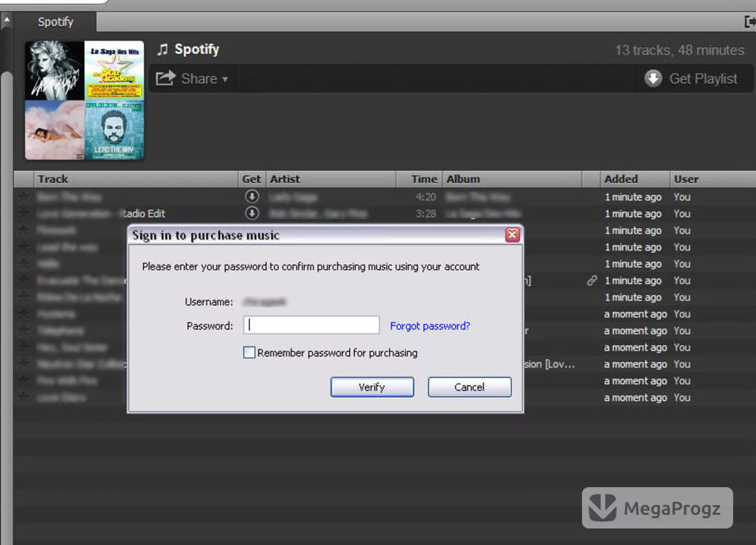
Task: Focus the Password input field
Action: click(x=311, y=325)
